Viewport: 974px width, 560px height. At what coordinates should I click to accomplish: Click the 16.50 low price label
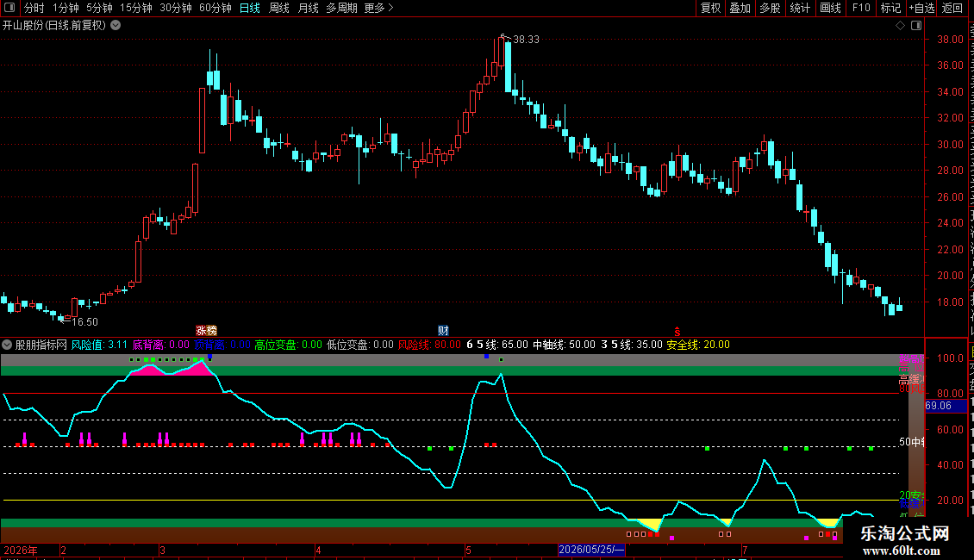84,321
